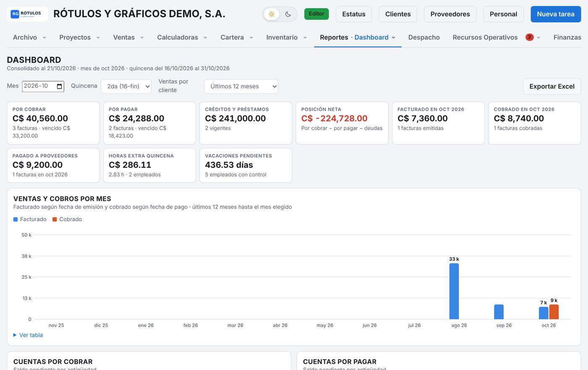Expand the Proyectos menu
The height and width of the screenshot is (370, 588).
pos(79,37)
